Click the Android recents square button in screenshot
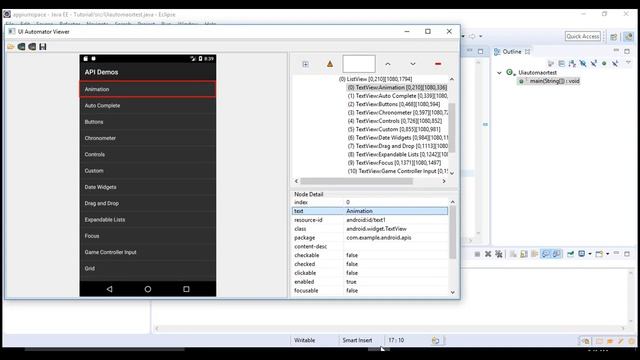Screen dimensions: 640x360 pyautogui.click(x=186, y=289)
